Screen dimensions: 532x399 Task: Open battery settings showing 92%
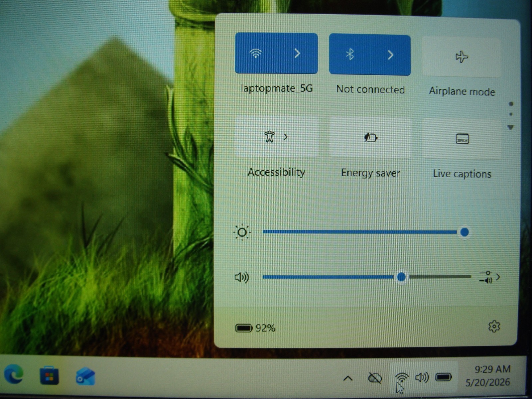(255, 328)
